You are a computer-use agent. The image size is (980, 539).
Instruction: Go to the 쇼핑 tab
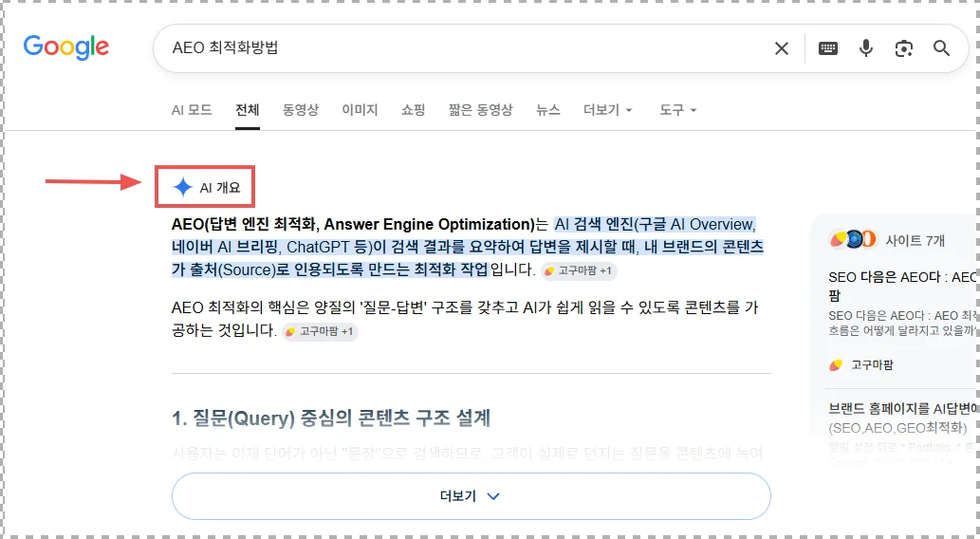413,110
